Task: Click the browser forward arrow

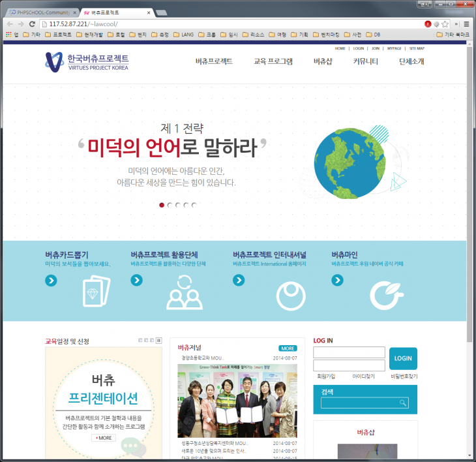Action: point(21,24)
